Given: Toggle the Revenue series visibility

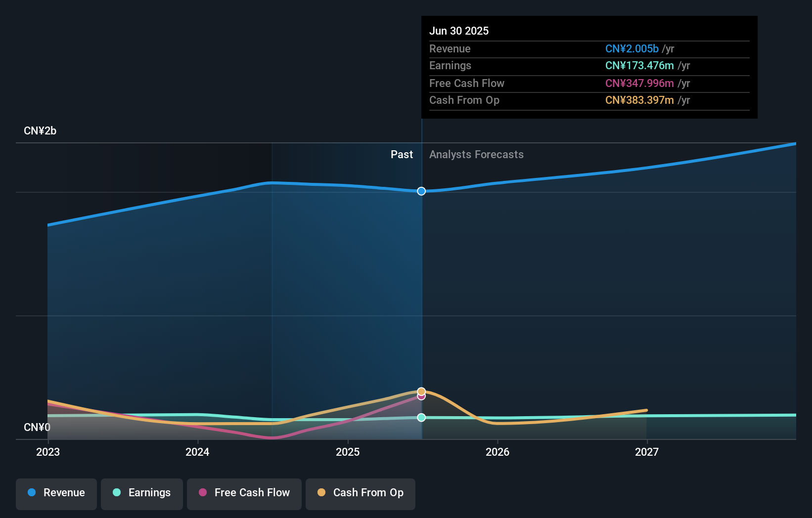Looking at the screenshot, I should (56, 493).
